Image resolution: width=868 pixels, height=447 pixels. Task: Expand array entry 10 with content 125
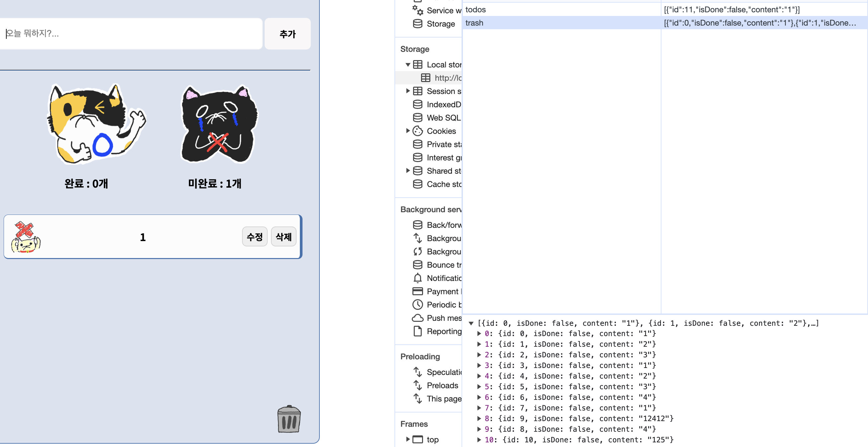click(479, 440)
